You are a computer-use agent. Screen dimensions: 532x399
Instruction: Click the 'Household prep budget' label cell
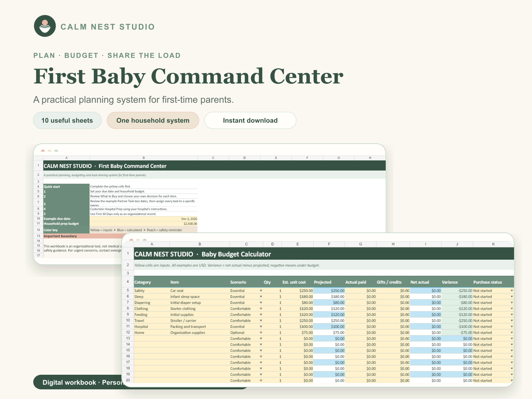tap(66, 224)
